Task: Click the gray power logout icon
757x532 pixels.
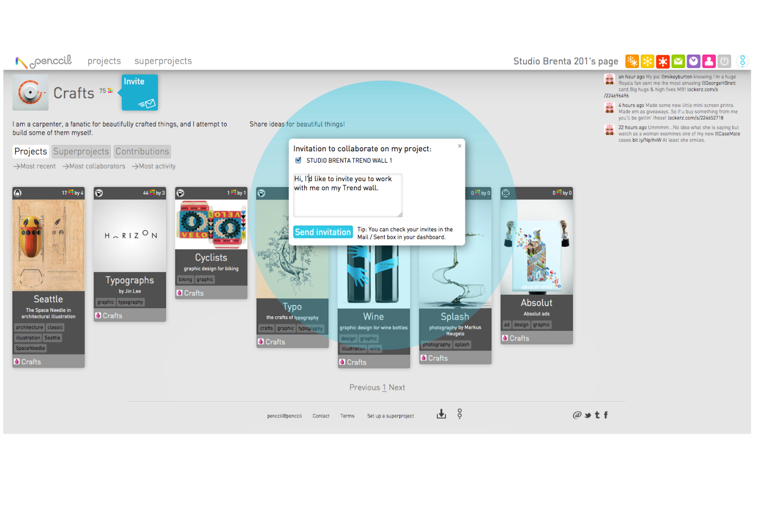Action: [x=725, y=61]
